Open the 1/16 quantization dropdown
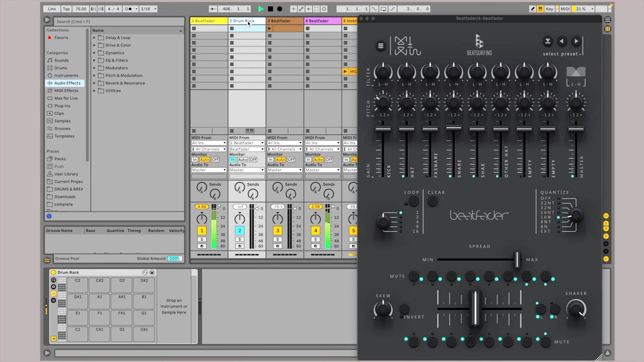Image resolution: width=644 pixels, height=362 pixels. pyautogui.click(x=148, y=9)
